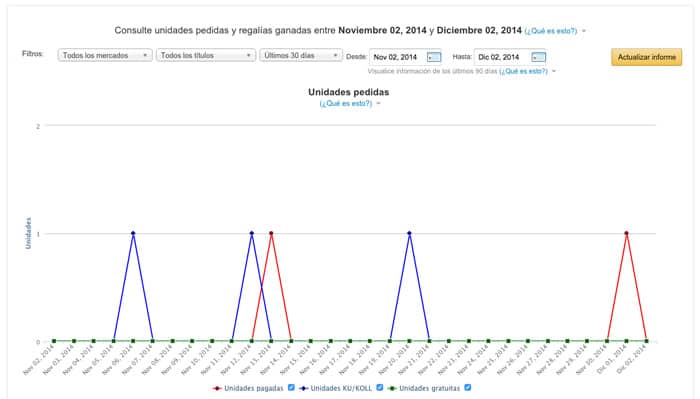
Task: Open ¿Qué es esto? link about 90 días
Action: click(x=523, y=71)
